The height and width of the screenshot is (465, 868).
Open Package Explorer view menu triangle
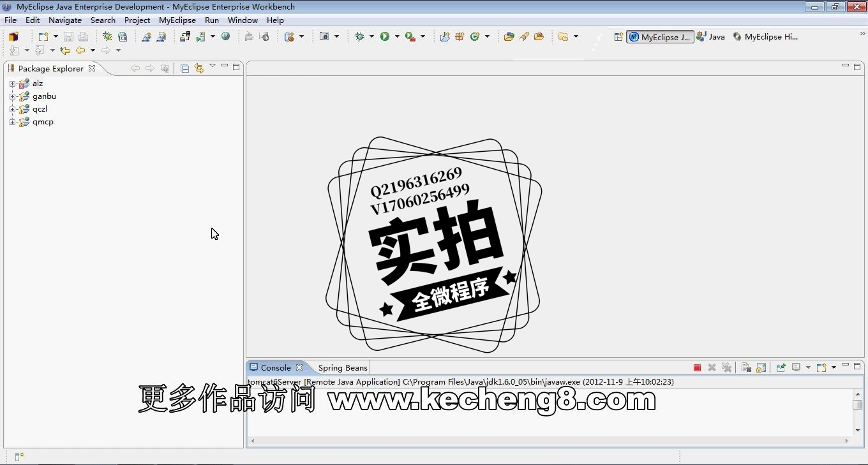click(x=213, y=66)
